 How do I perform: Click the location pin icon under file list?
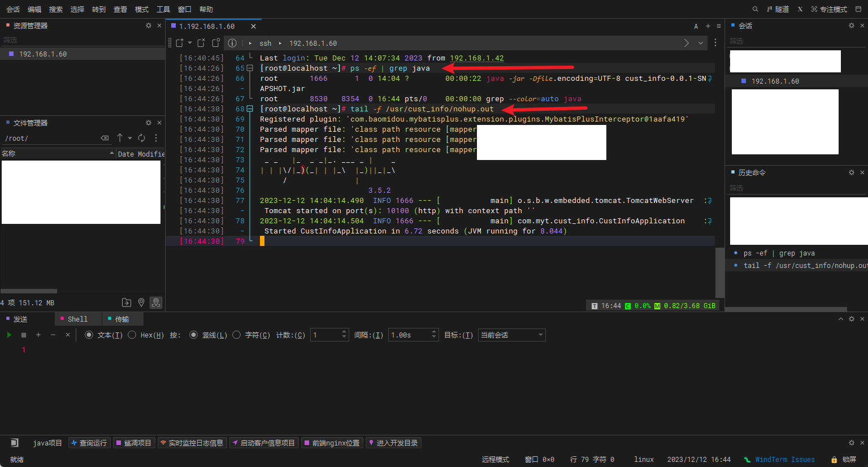[x=141, y=303]
